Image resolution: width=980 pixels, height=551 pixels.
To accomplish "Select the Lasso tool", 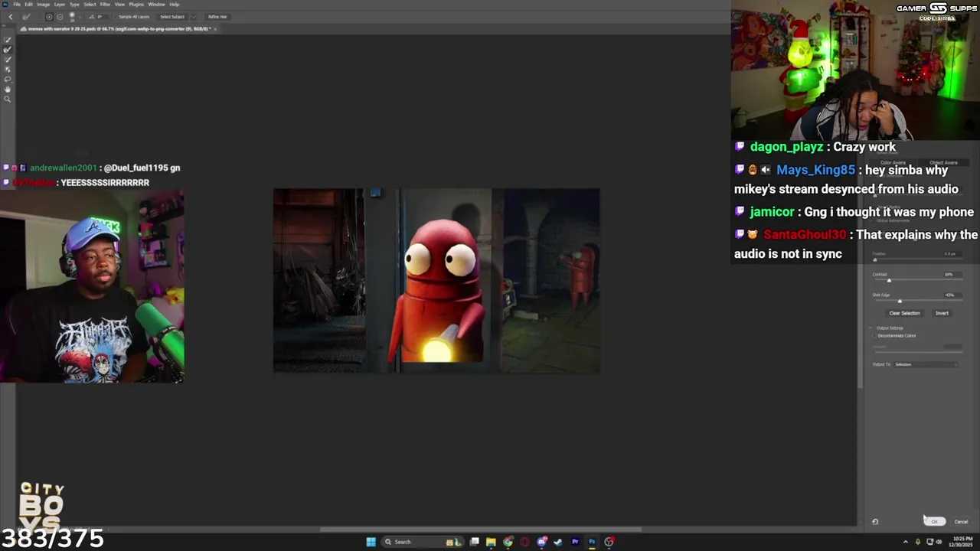I will click(8, 80).
